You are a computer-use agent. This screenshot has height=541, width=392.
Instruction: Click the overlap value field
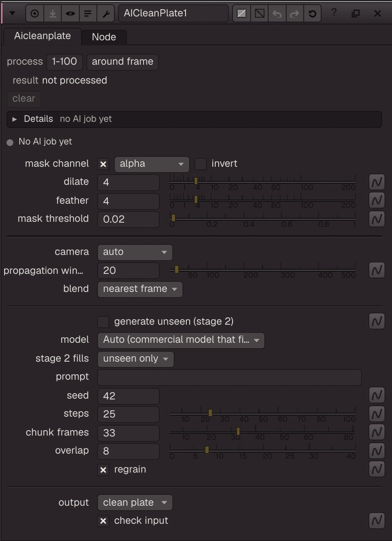[x=128, y=451]
